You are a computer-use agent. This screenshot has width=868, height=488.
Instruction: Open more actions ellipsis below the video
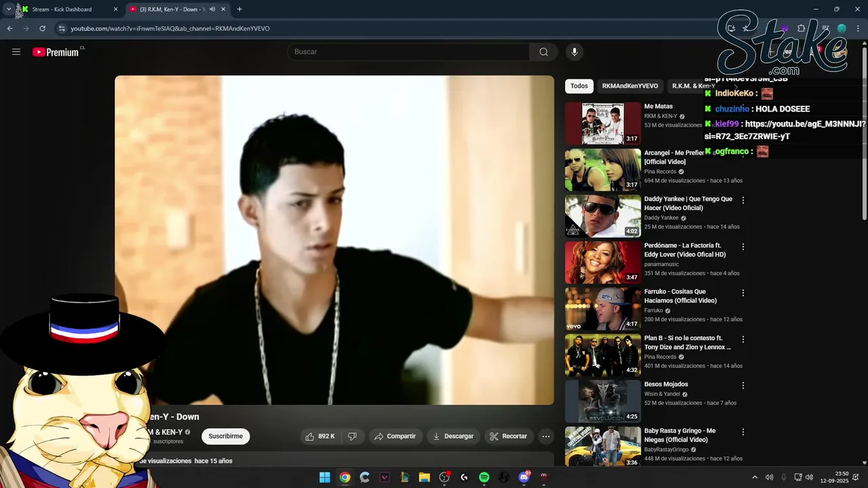546,436
